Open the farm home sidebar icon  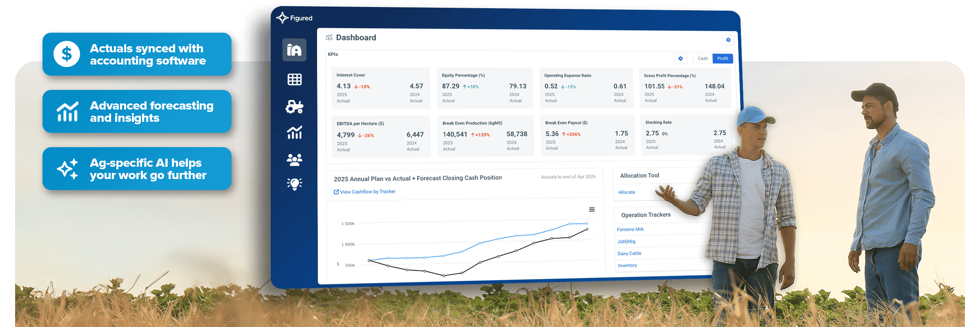click(294, 50)
